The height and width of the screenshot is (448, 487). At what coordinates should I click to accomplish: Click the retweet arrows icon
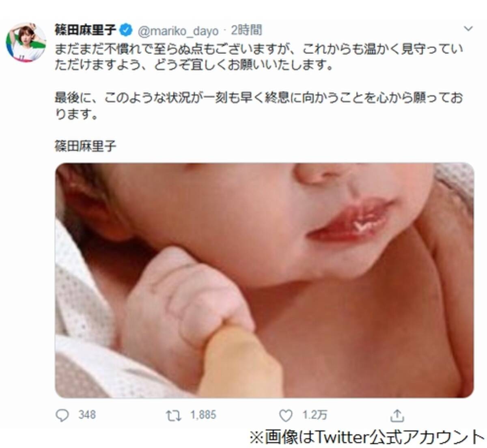click(x=173, y=416)
